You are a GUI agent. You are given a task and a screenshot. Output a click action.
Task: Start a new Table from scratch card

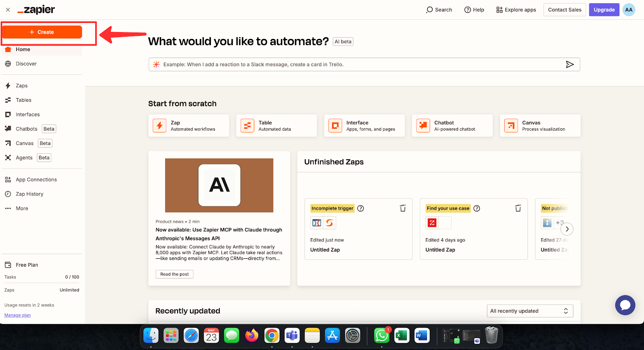pos(277,126)
